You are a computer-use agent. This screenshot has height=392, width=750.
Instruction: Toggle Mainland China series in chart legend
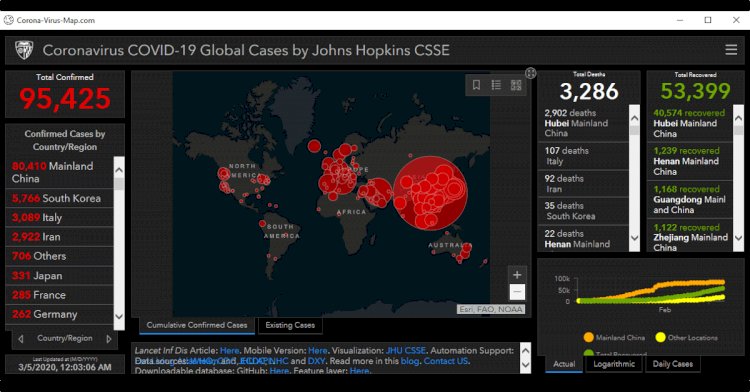(614, 338)
